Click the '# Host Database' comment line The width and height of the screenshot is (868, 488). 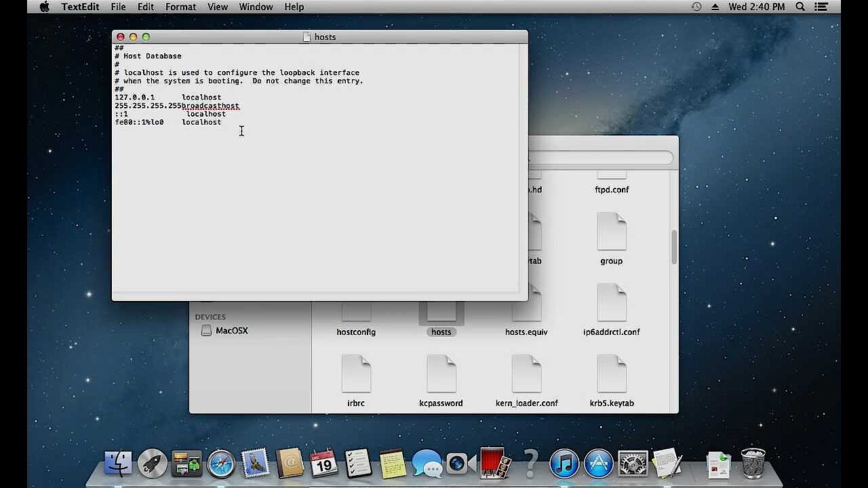pos(148,56)
